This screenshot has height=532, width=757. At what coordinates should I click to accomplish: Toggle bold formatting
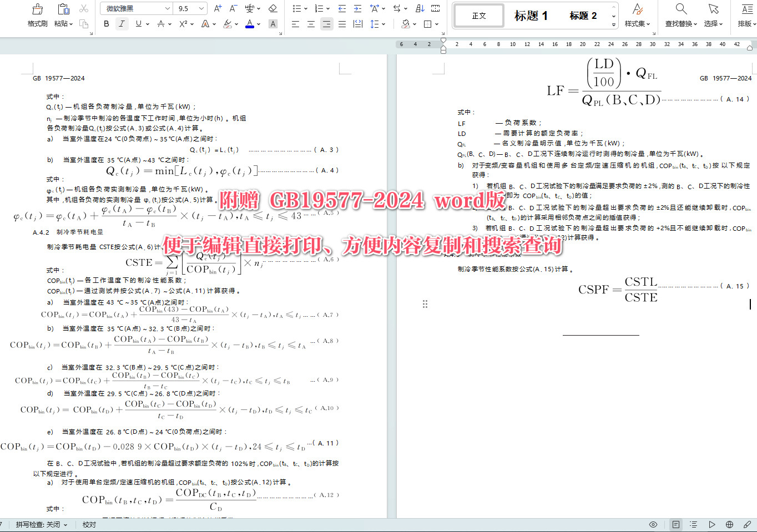[106, 23]
